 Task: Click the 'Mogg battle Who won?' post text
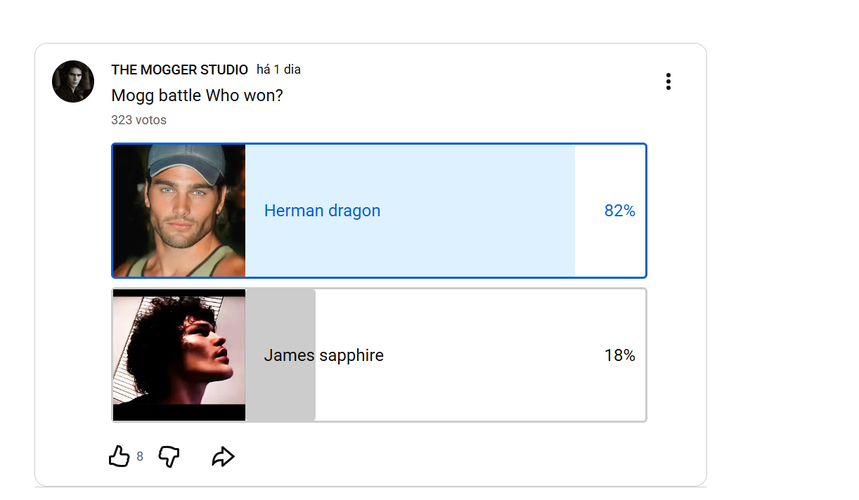[x=197, y=95]
